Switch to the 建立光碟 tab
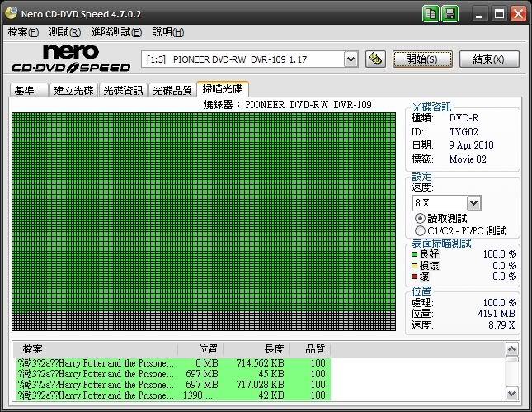This screenshot has width=532, height=412. pyautogui.click(x=73, y=90)
